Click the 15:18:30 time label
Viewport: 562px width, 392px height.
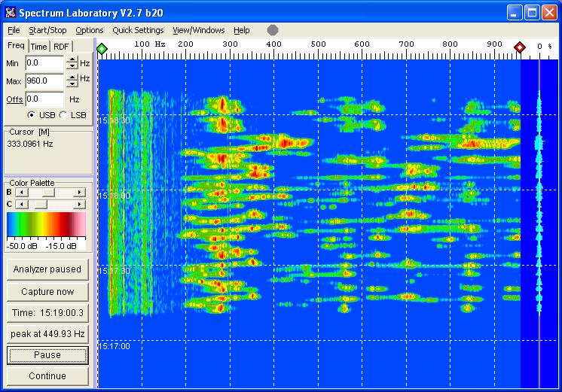(x=114, y=120)
